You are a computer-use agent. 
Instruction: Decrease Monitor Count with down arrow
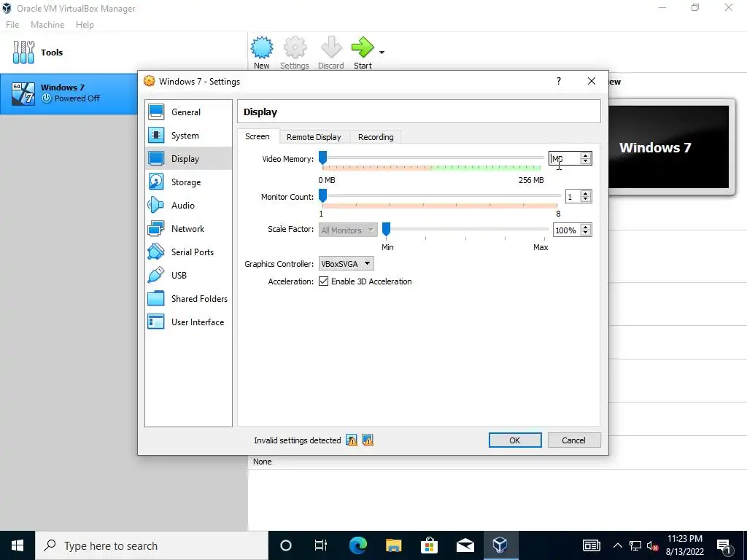[586, 200]
